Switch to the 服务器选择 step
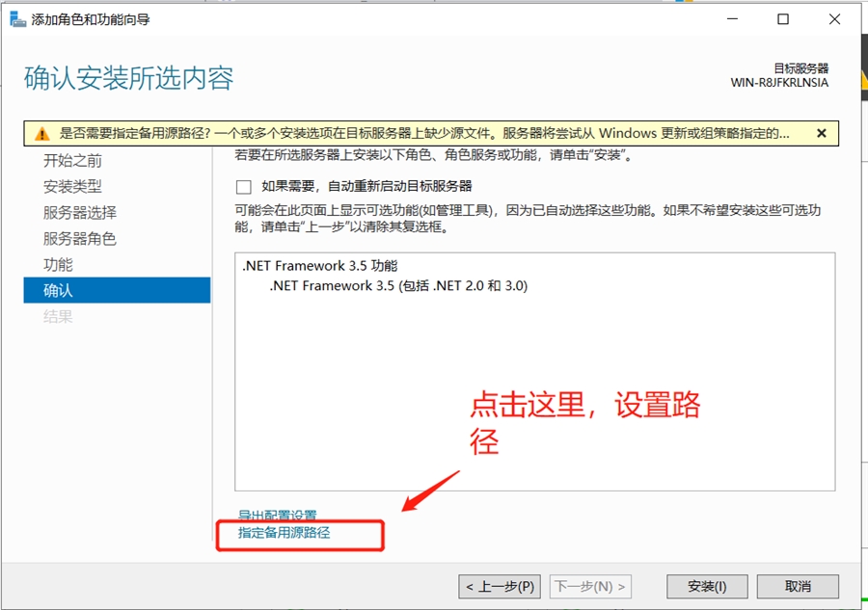Viewport: 868px width, 610px height. (80, 212)
